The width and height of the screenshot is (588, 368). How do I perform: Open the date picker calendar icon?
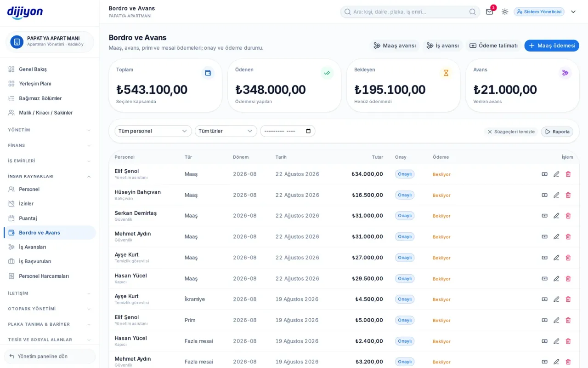tap(308, 131)
